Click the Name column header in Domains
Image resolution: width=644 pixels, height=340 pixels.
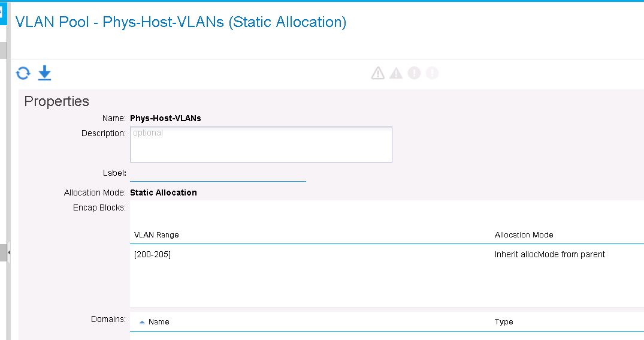159,322
